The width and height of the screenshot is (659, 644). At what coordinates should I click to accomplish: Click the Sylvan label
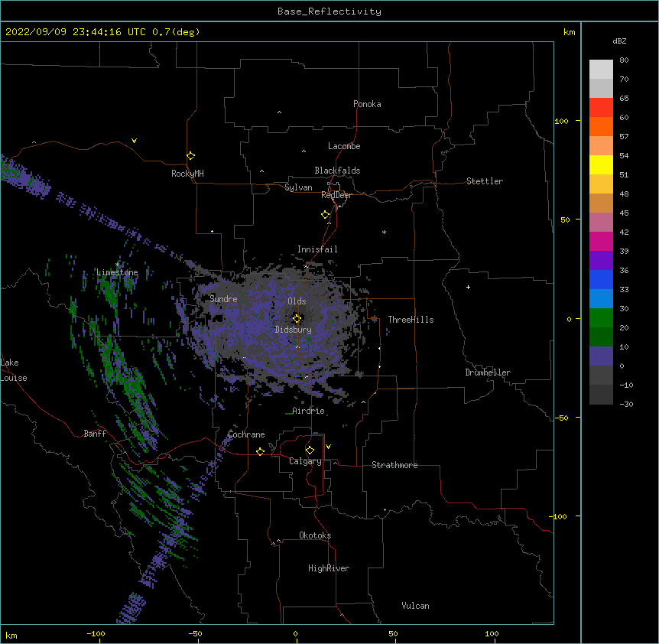tap(298, 187)
